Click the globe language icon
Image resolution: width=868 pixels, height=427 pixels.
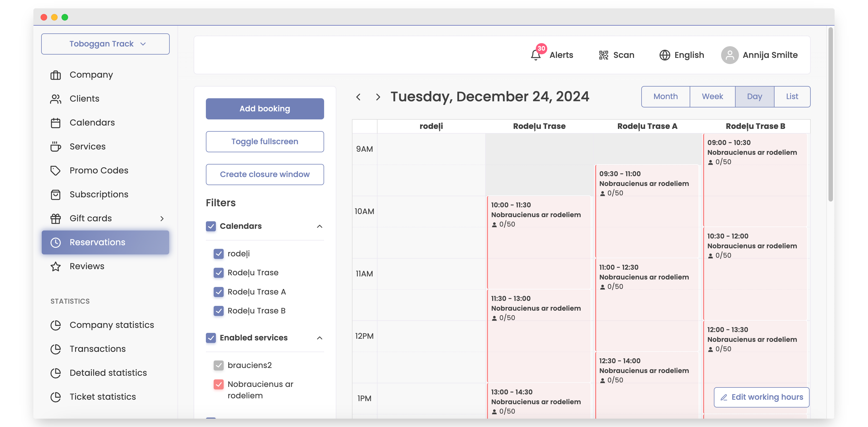pos(664,55)
